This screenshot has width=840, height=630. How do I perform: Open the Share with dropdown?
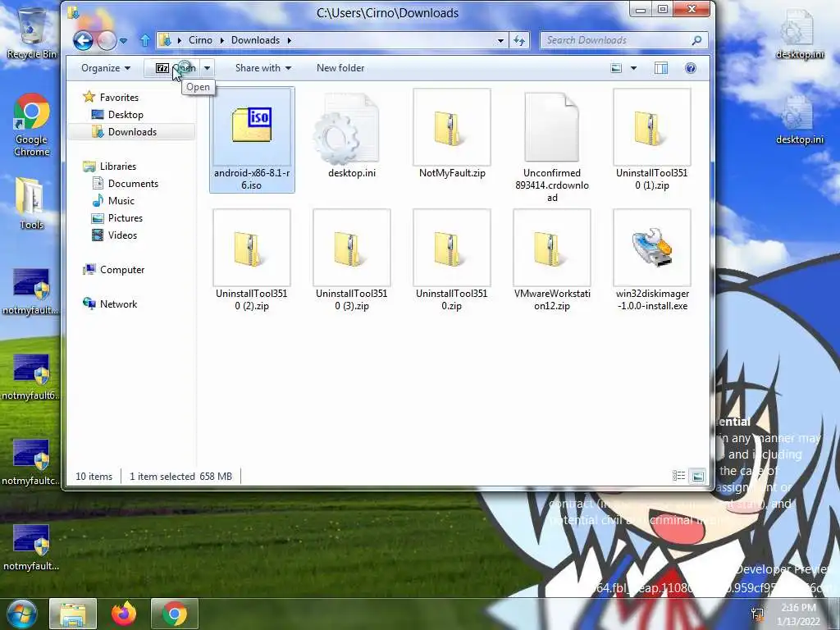point(263,68)
